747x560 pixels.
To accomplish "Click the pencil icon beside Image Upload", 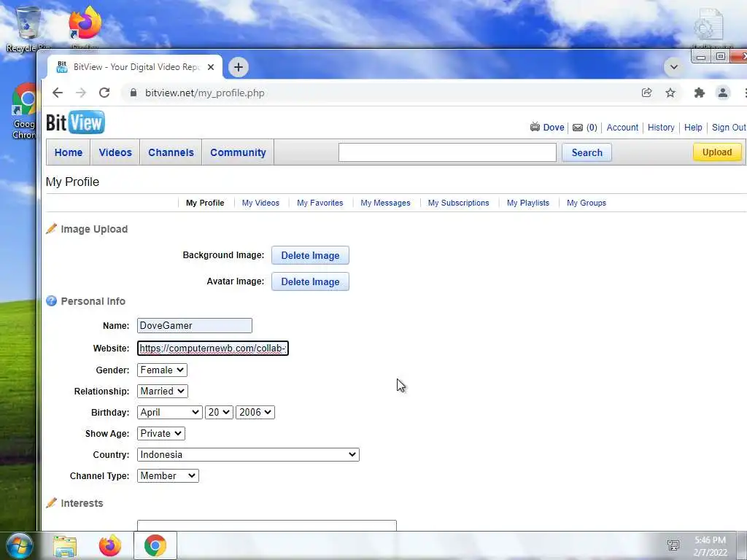I will (52, 228).
